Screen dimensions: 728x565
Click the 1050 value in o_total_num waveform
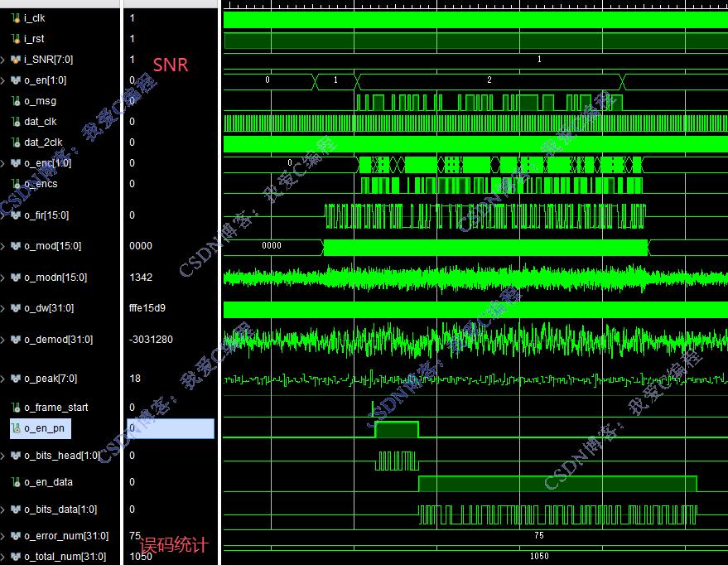pos(539,556)
